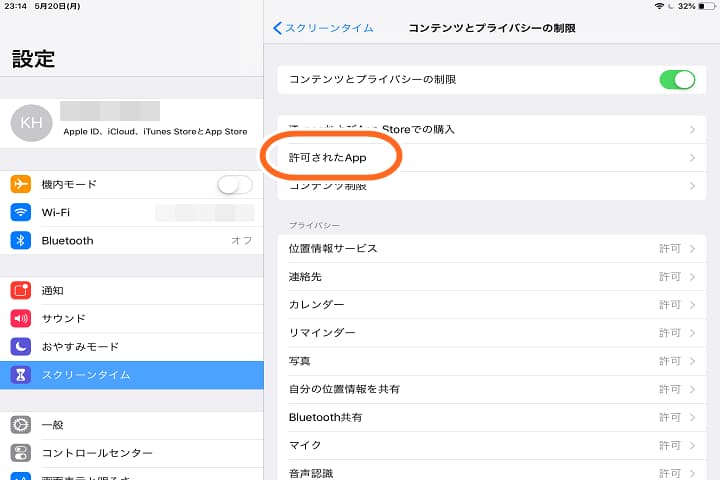Tap オフ value beside Bluetooth
The width and height of the screenshot is (720, 480).
coord(242,241)
